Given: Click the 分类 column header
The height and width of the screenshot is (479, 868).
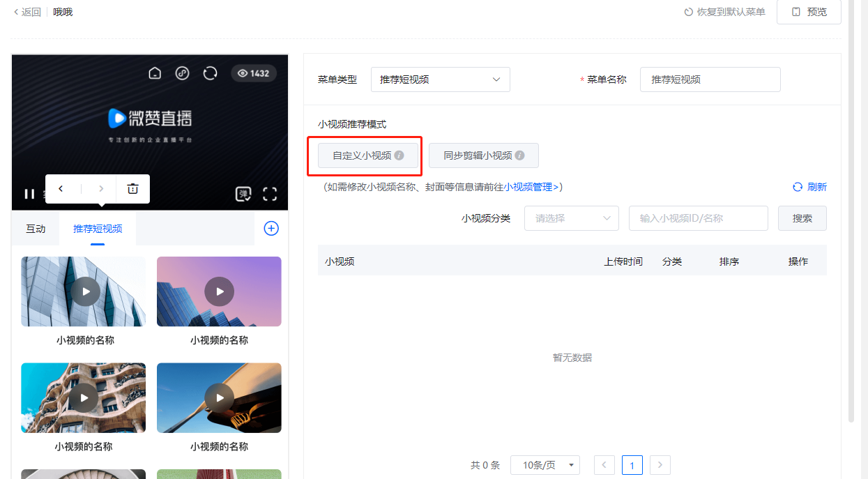Looking at the screenshot, I should tap(672, 261).
